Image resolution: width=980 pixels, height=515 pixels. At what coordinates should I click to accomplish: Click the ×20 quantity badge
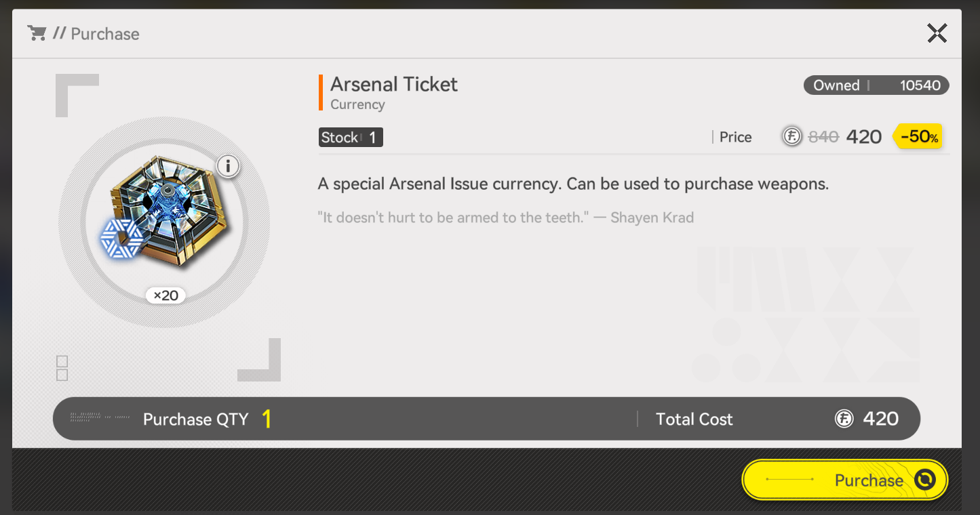tap(165, 295)
